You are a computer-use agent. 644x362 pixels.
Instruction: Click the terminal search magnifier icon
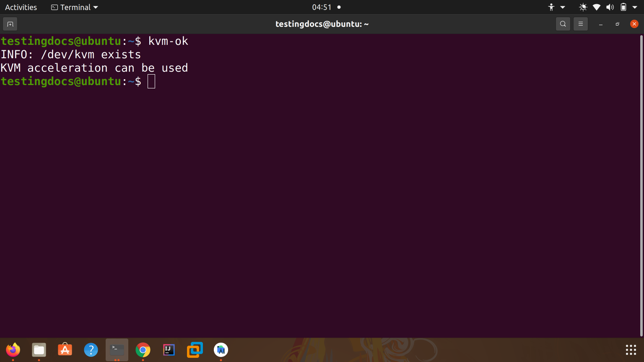(563, 24)
